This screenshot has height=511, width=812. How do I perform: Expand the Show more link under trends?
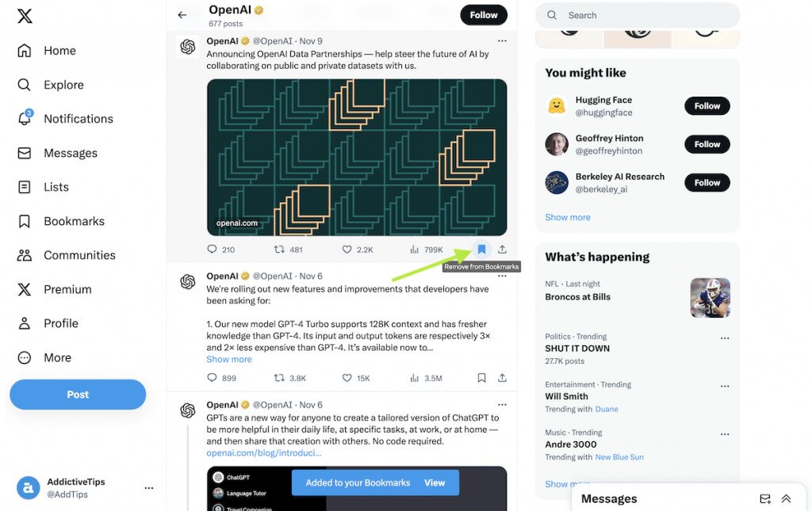click(x=567, y=483)
